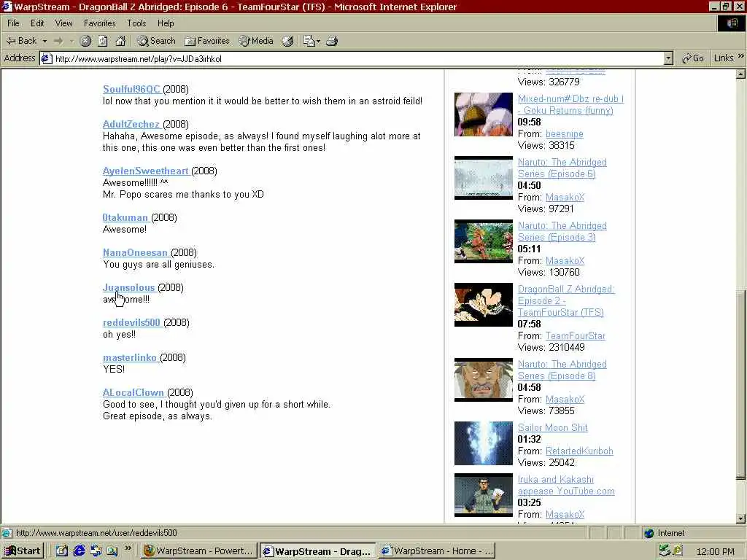Open Naruto Abridged Episode 8 thumbnail
This screenshot has width=747, height=560.
point(483,379)
